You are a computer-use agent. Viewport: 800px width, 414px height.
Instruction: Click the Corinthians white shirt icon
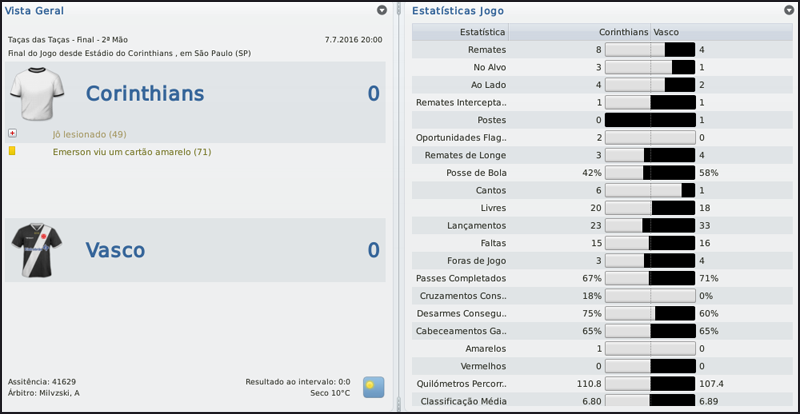pos(37,94)
